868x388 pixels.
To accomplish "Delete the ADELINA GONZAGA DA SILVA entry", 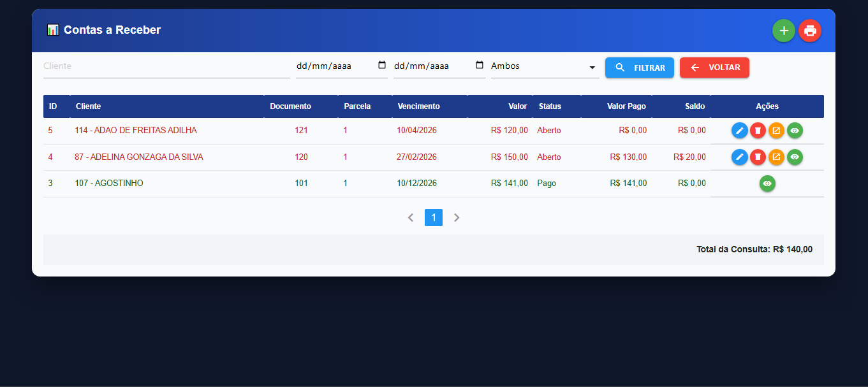I will point(758,157).
